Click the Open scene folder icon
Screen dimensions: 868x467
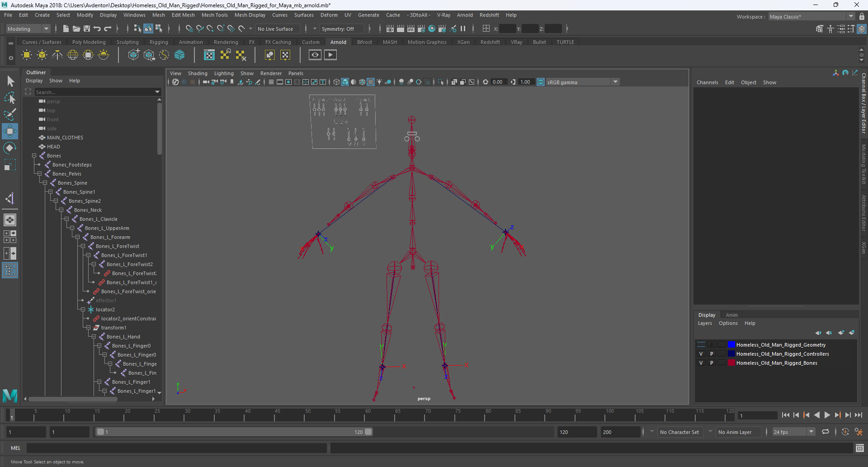pyautogui.click(x=76, y=29)
